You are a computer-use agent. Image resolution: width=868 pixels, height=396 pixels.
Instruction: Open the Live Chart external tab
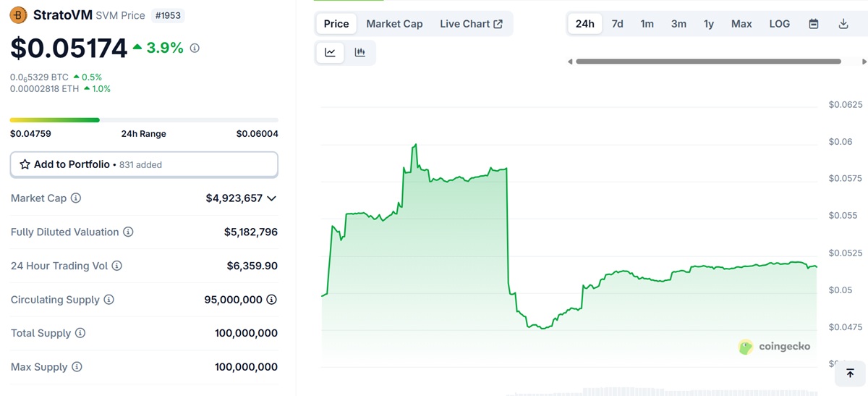click(x=472, y=24)
